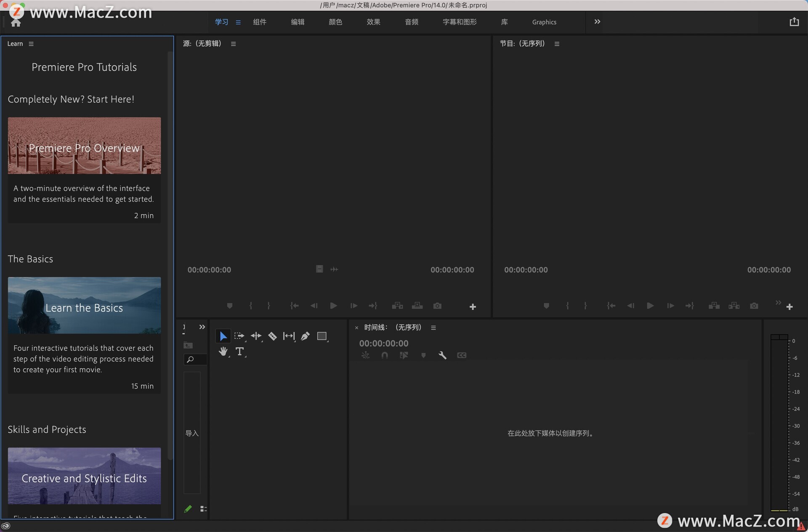The image size is (808, 532).
Task: Expand hidden project panel tabs chevrons
Action: [x=202, y=327]
